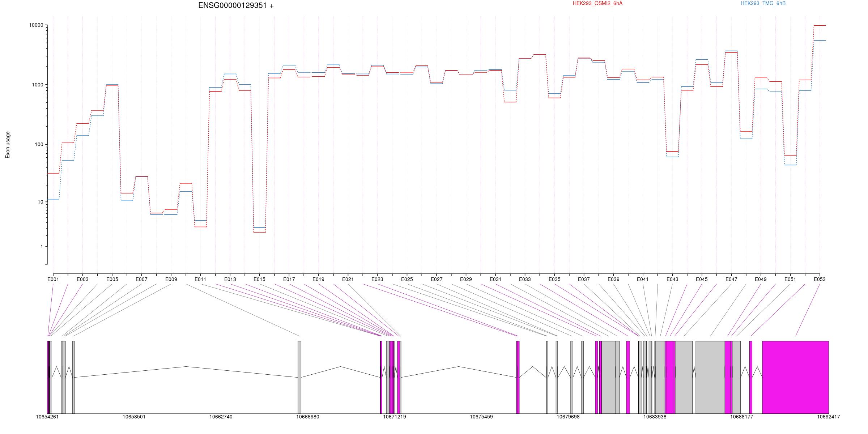Click exon label E007
Image resolution: width=868 pixels, height=434 pixels.
pyautogui.click(x=141, y=280)
